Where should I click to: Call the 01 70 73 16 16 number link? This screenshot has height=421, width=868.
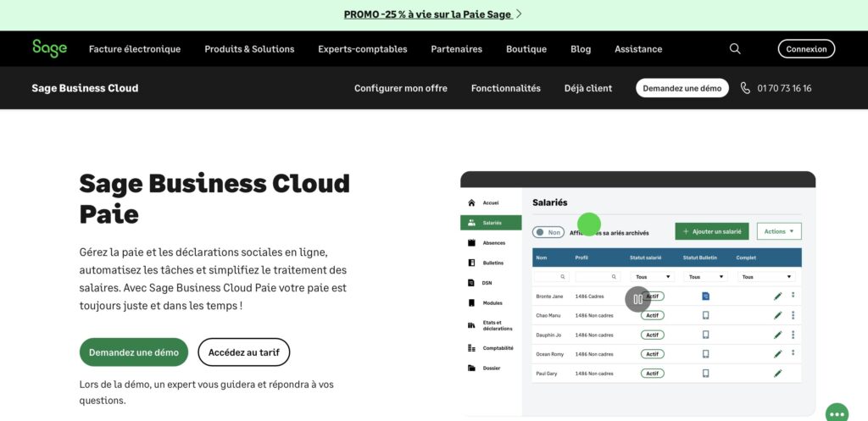tap(784, 88)
